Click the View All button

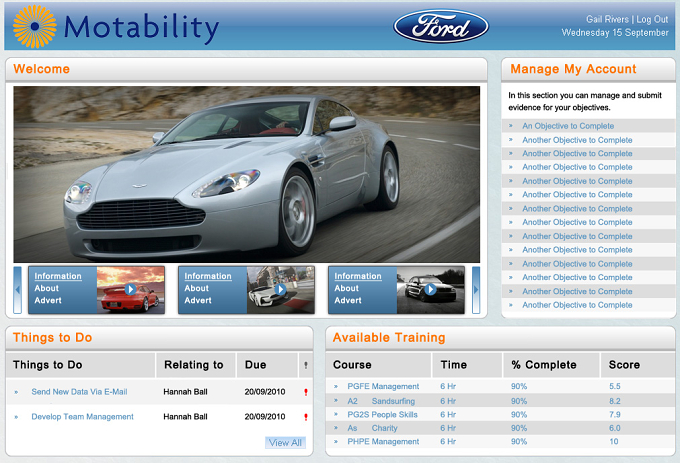coord(285,443)
